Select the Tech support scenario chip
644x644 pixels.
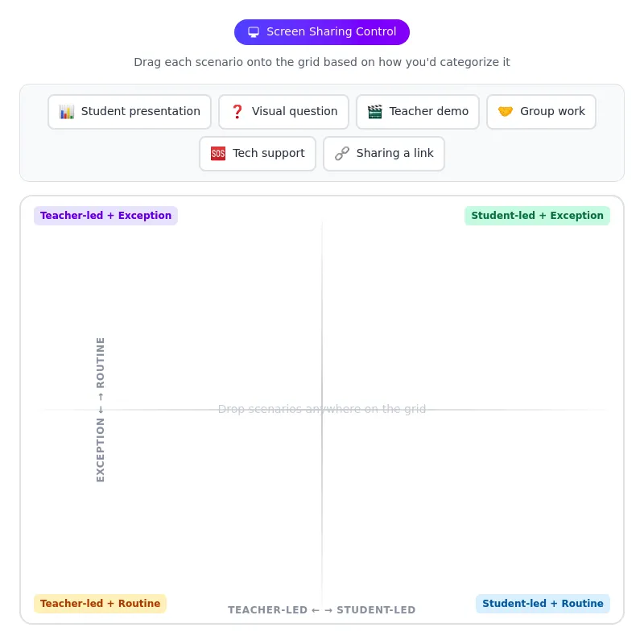coord(258,154)
